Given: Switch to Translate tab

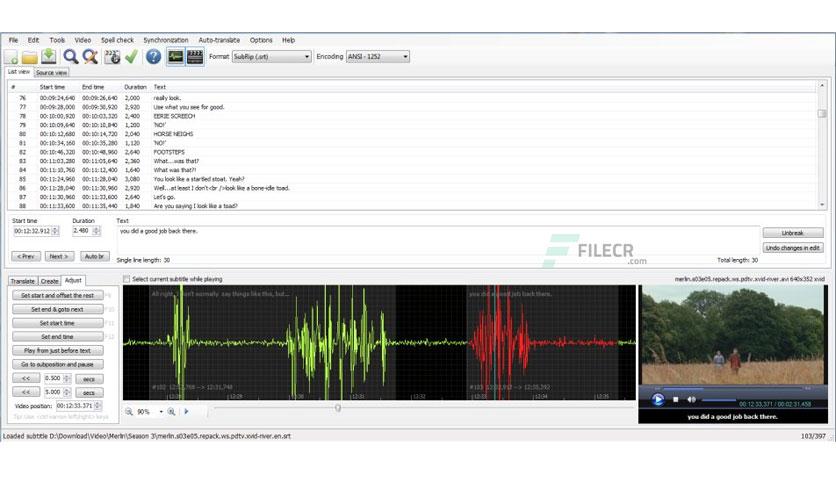Looking at the screenshot, I should 23,281.
